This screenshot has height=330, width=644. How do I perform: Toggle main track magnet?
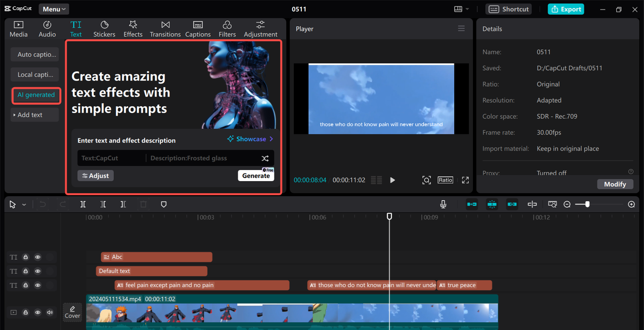pos(472,204)
